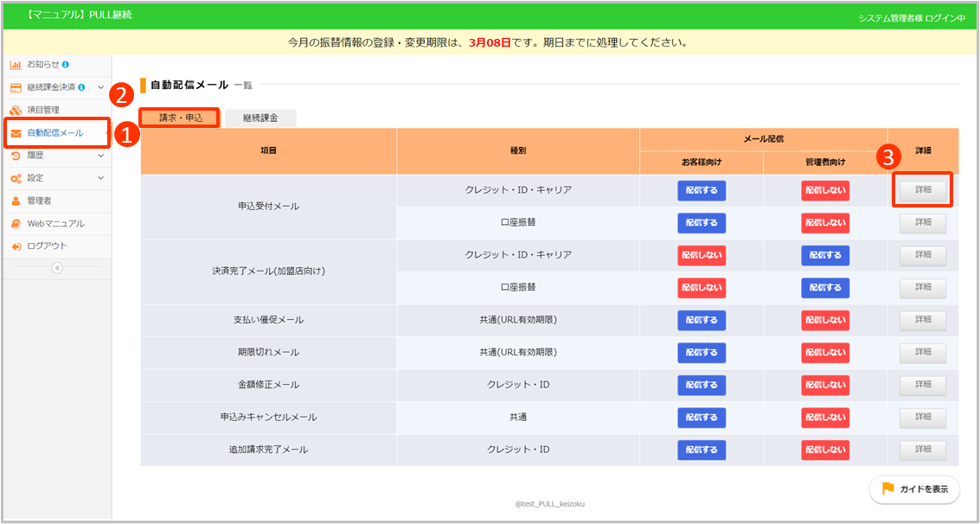Click the ガイドを表示 button
980x524 pixels.
point(916,489)
